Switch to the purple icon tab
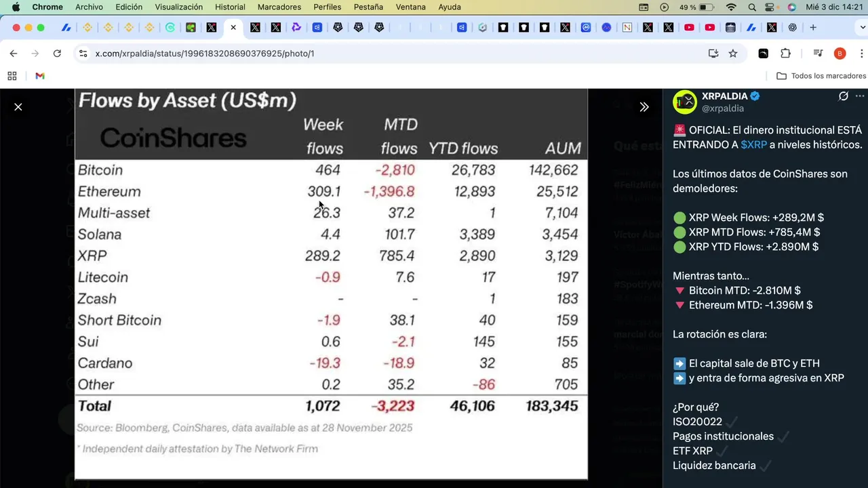This screenshot has width=868, height=488. (296, 28)
